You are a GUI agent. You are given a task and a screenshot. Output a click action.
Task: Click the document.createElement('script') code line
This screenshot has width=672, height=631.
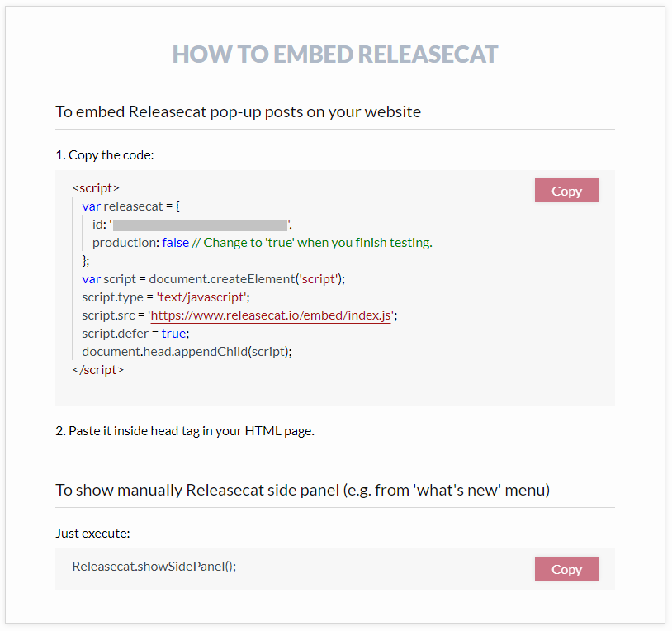(x=213, y=278)
